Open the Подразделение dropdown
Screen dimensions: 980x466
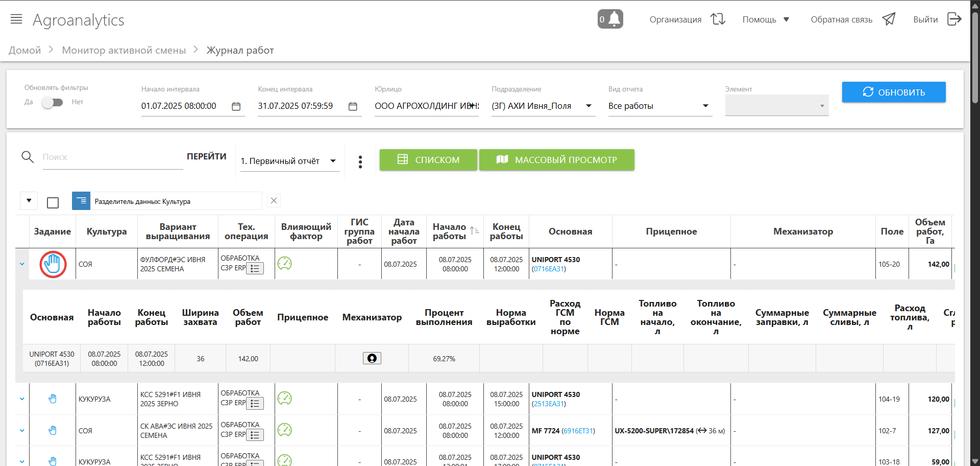click(589, 106)
